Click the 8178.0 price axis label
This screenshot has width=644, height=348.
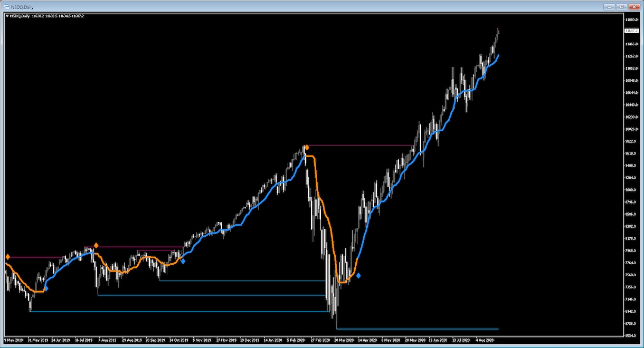pos(631,238)
